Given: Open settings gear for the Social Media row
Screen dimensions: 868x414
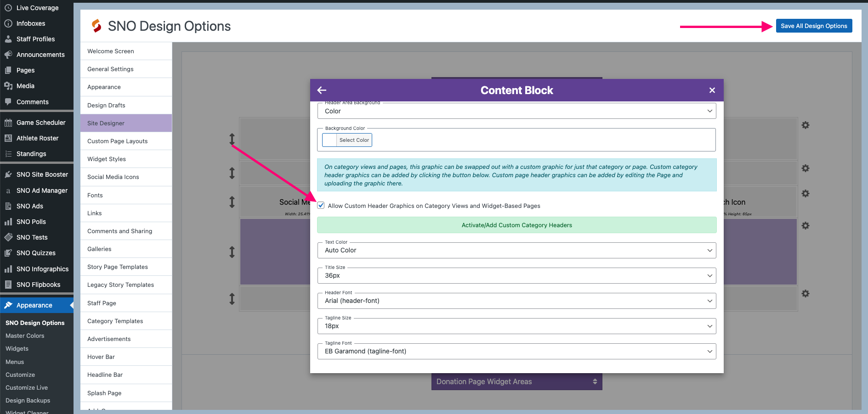Looking at the screenshot, I should 806,194.
